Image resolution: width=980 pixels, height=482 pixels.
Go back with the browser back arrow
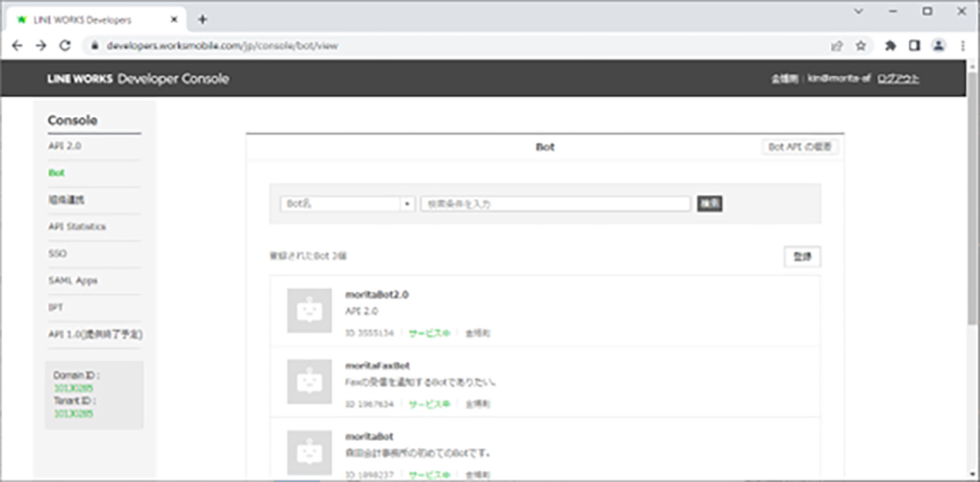pos(17,46)
